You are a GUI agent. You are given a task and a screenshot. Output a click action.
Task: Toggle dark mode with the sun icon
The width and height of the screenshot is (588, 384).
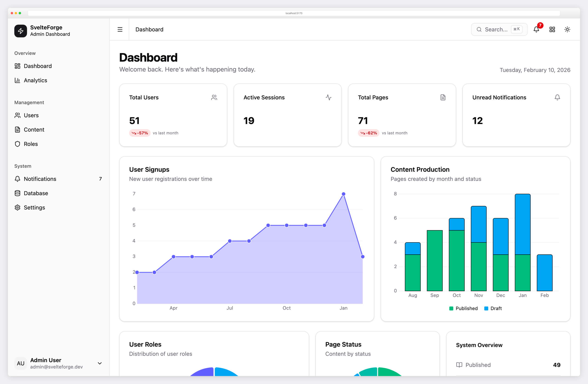tap(567, 29)
